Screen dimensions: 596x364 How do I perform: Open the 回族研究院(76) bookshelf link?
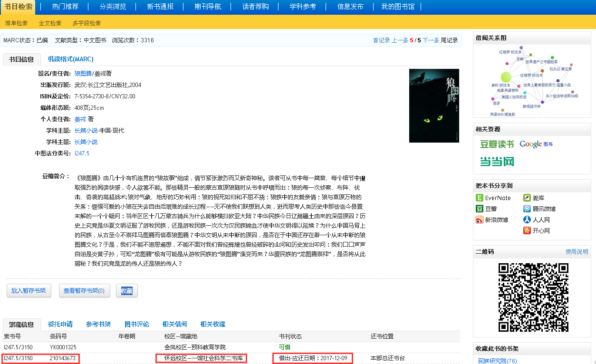tap(498, 361)
